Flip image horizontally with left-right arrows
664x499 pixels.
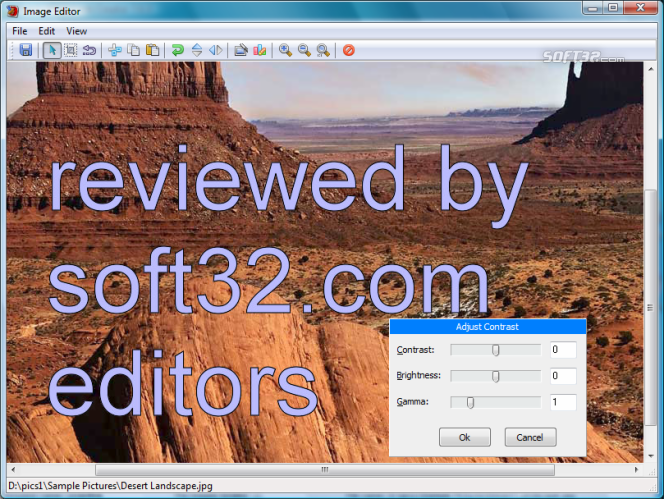coord(216,50)
